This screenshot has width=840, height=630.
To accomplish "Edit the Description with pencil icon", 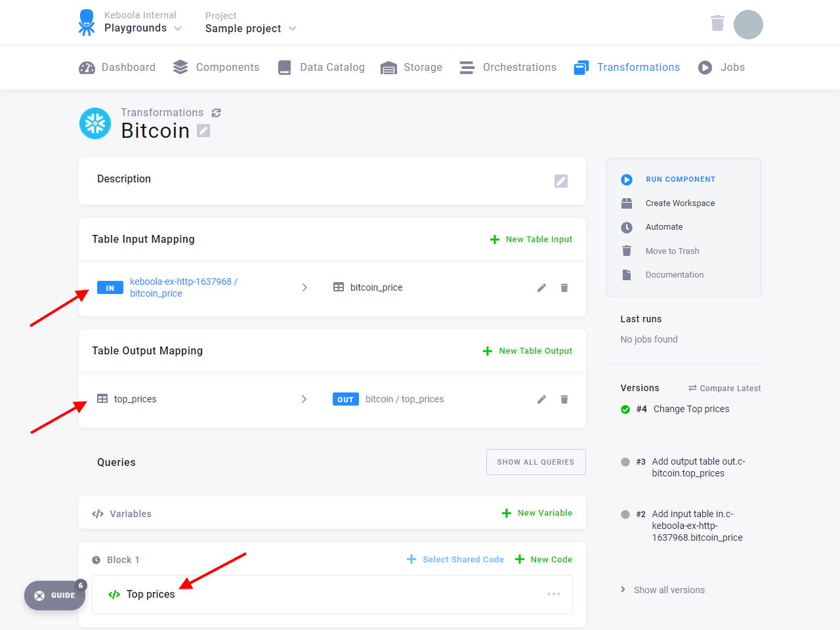I will (x=560, y=181).
